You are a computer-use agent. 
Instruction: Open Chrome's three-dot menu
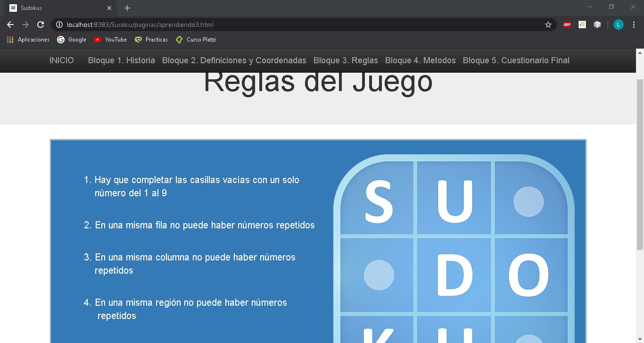click(x=633, y=25)
